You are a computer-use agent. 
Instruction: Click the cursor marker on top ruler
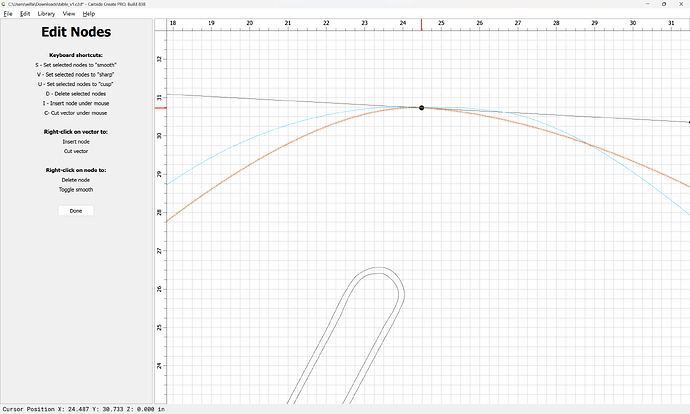(x=421, y=23)
